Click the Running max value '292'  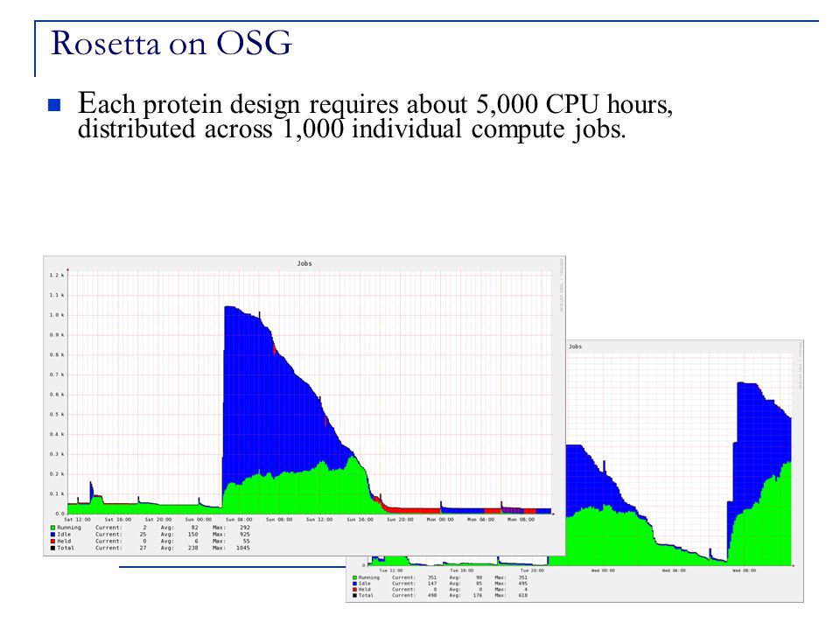pyautogui.click(x=245, y=528)
